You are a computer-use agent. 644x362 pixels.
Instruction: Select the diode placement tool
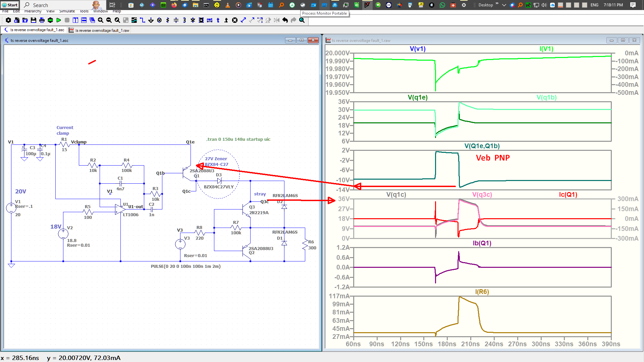(x=193, y=20)
